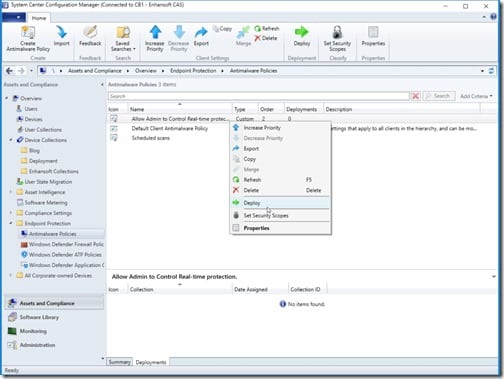
Task: Sort by the Name column header
Action: click(x=180, y=109)
